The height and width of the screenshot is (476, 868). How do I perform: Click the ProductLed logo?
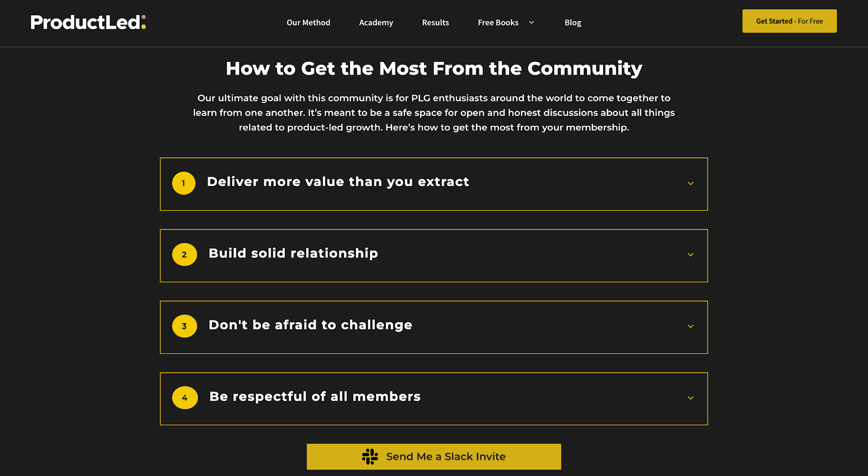click(x=88, y=22)
